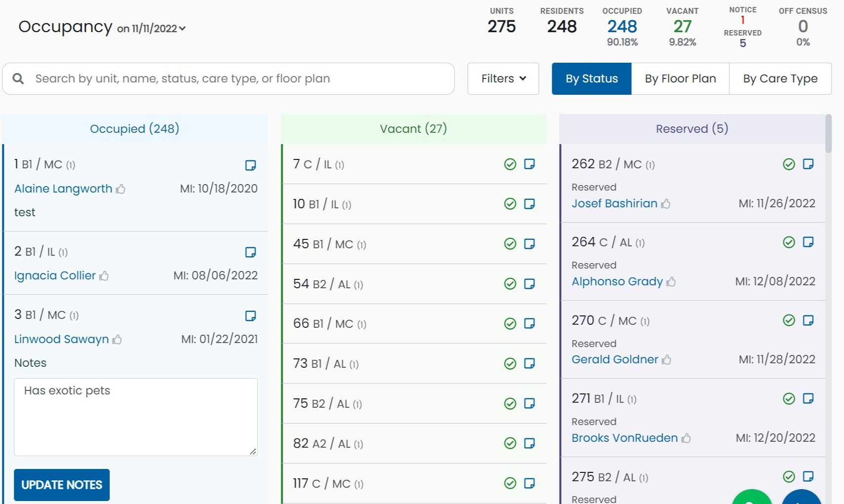The height and width of the screenshot is (504, 844).
Task: Click the green check icon on unit 264 C / AL
Action: click(789, 242)
